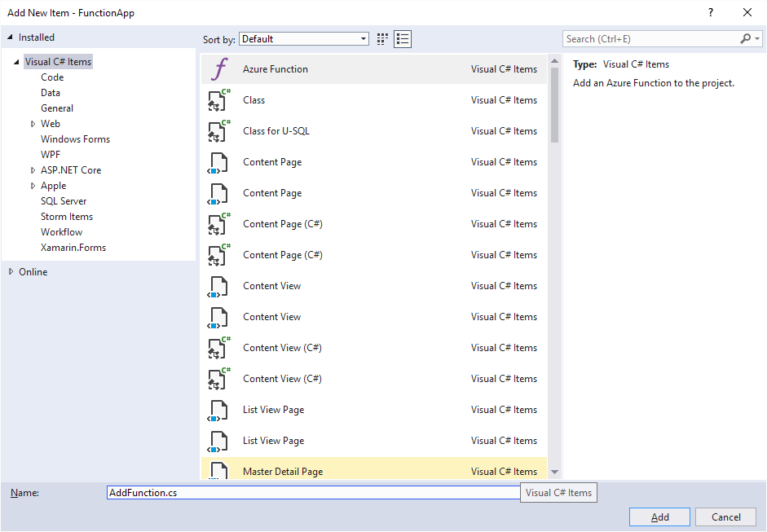This screenshot has width=767, height=532.
Task: Select the Azure Function template icon
Action: coord(219,69)
